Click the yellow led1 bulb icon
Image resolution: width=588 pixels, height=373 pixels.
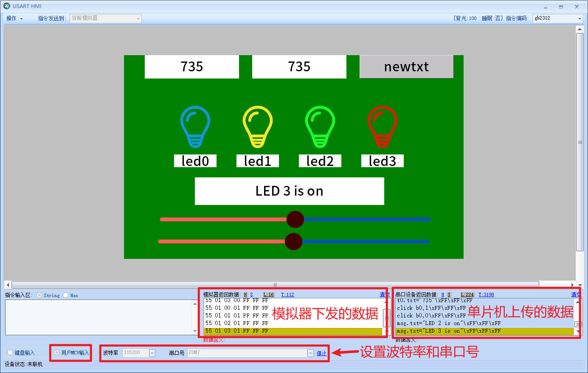coord(257,126)
